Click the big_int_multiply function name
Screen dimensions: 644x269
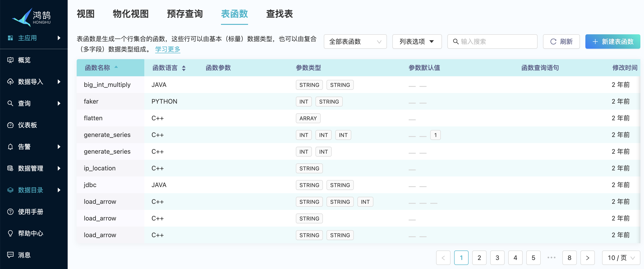point(107,85)
